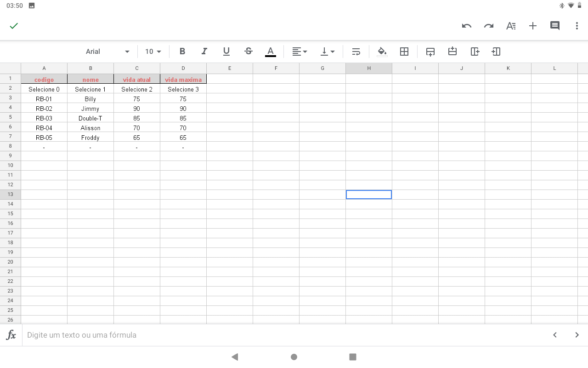588x368 pixels.
Task: Open the font size dropdown
Action: tap(153, 52)
